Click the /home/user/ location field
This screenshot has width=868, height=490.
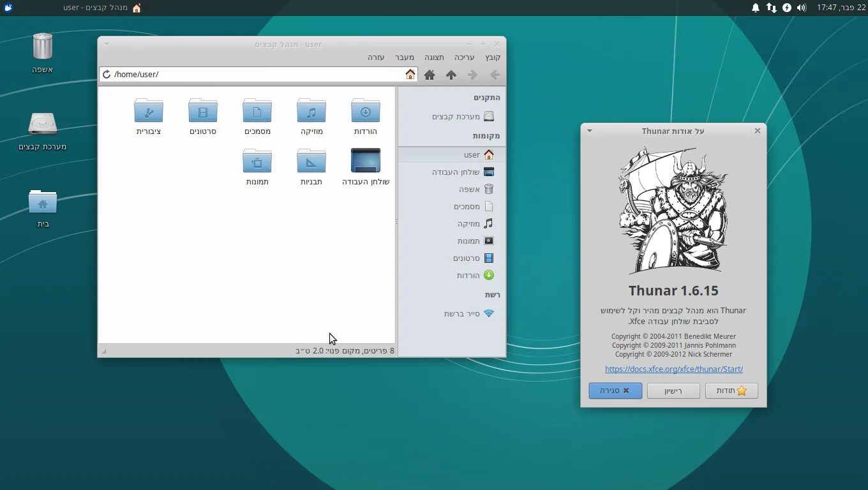[x=258, y=75]
